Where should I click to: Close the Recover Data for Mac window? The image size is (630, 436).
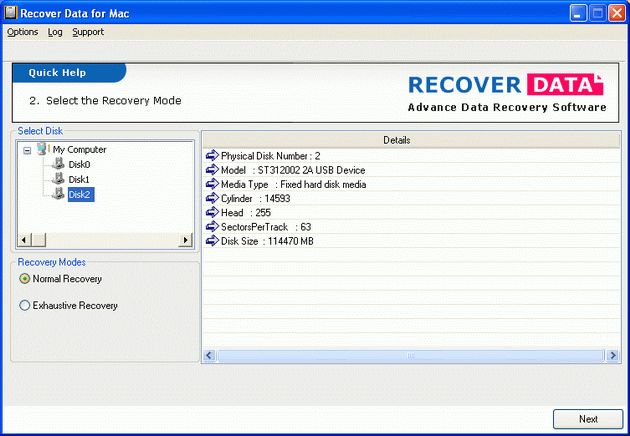pos(616,13)
